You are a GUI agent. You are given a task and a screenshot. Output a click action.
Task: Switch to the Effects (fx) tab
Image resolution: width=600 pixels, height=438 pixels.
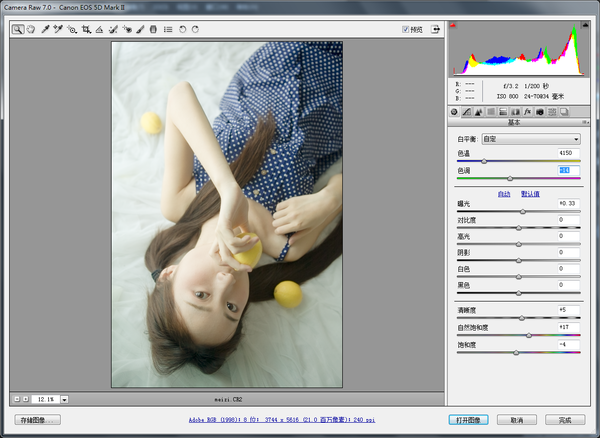click(527, 112)
